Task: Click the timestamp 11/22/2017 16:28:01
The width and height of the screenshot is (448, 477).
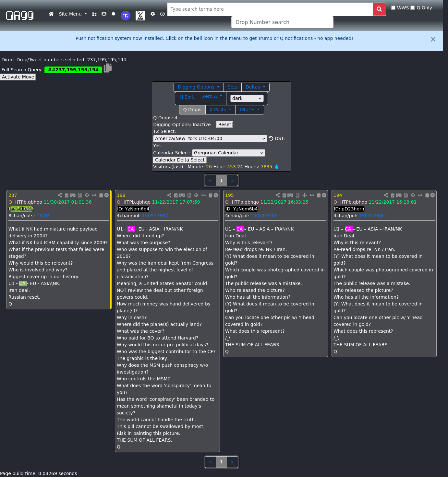Action: (x=393, y=202)
